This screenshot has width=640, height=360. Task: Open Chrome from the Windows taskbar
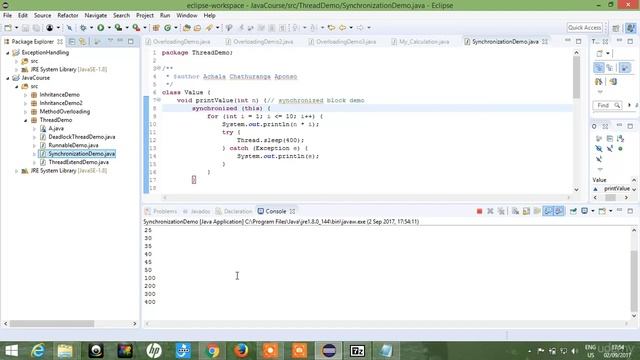point(212,351)
